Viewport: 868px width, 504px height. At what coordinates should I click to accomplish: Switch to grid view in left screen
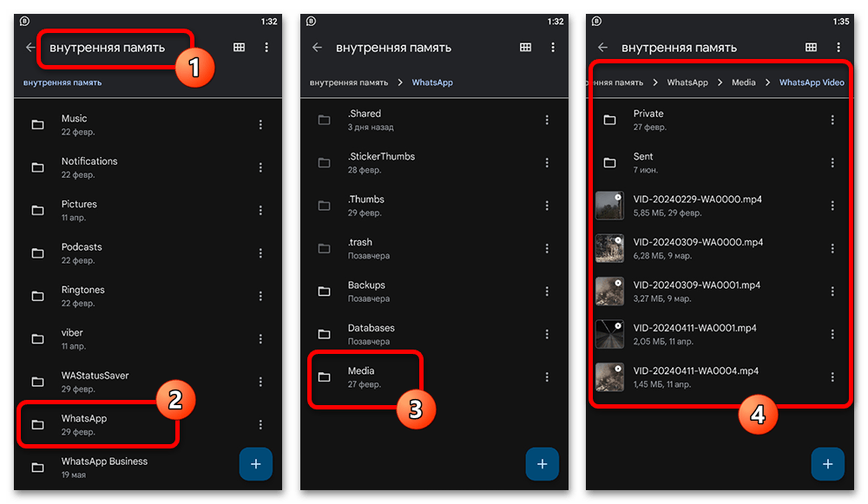[240, 48]
